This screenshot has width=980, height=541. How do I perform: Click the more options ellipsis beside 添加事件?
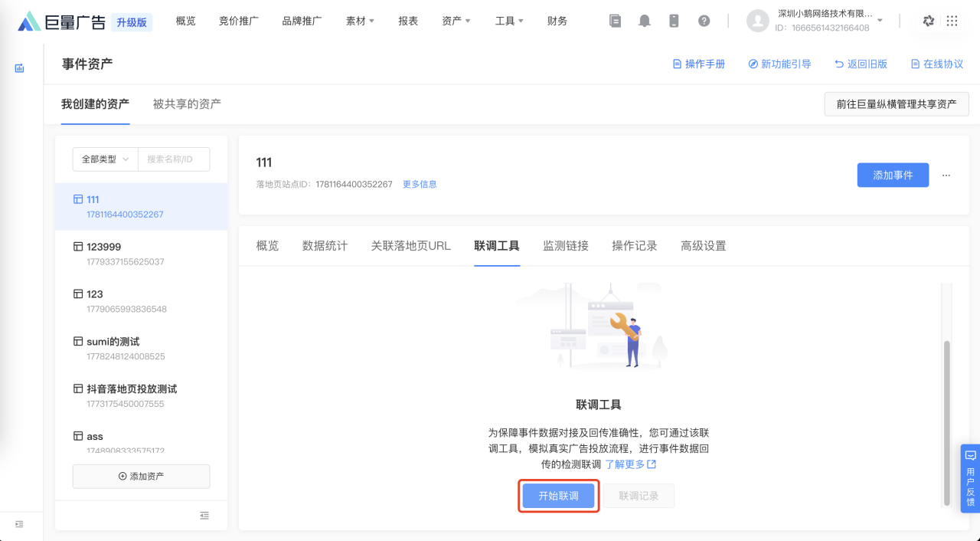[946, 175]
